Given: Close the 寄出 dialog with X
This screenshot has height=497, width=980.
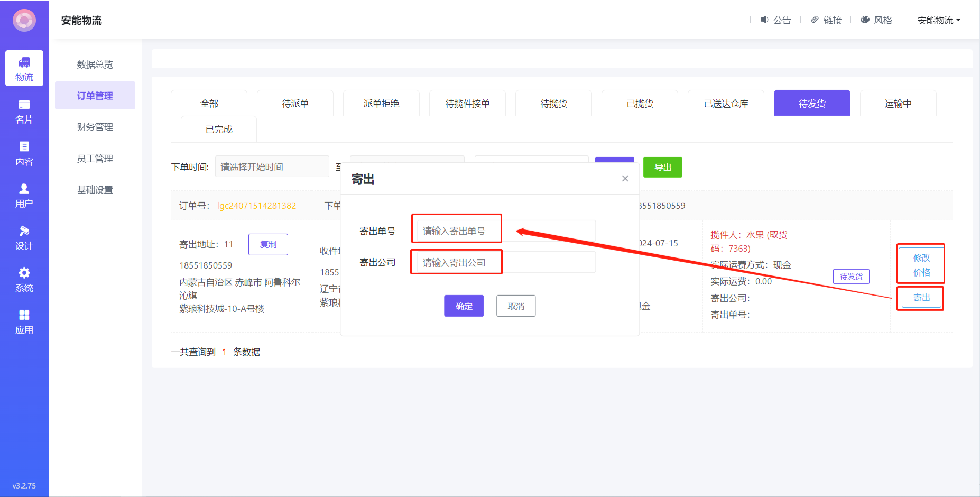Looking at the screenshot, I should click(625, 179).
